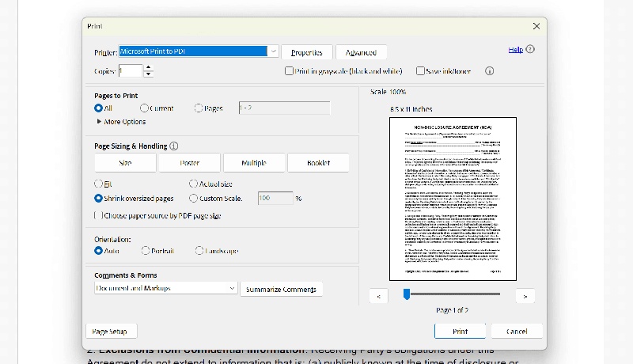Screen dimensions: 633x364
Task: Enable Print in grayscale checkbox
Action: 289,71
